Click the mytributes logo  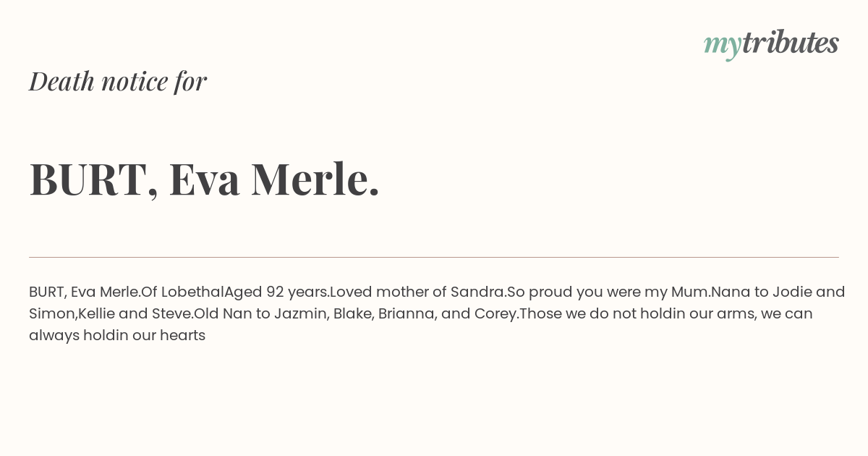(x=771, y=43)
